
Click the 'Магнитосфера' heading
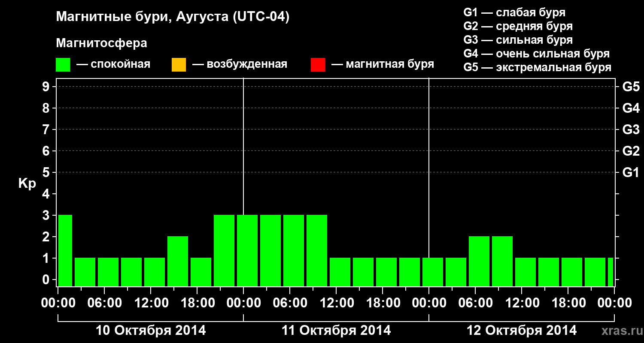[101, 43]
